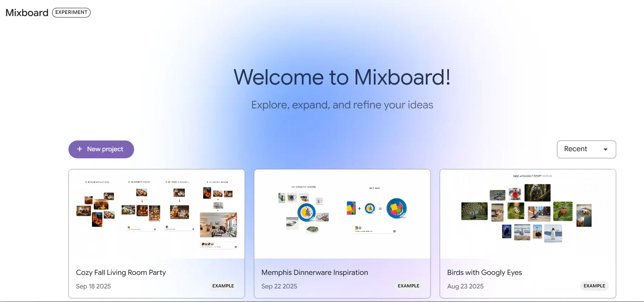Click the Sep 18 2025 date text

click(93, 286)
